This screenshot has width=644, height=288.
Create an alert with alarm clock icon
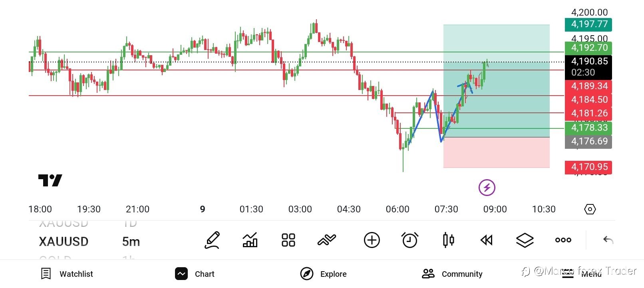pos(409,240)
